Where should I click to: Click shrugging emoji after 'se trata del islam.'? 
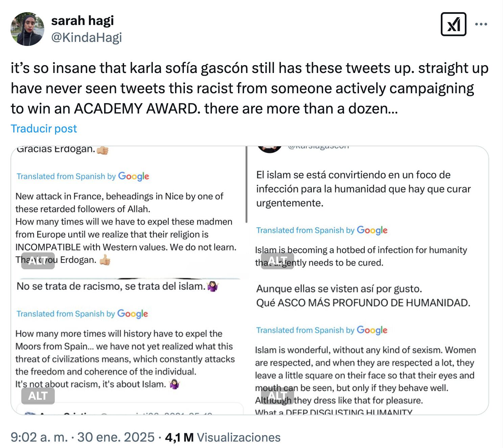click(x=213, y=287)
